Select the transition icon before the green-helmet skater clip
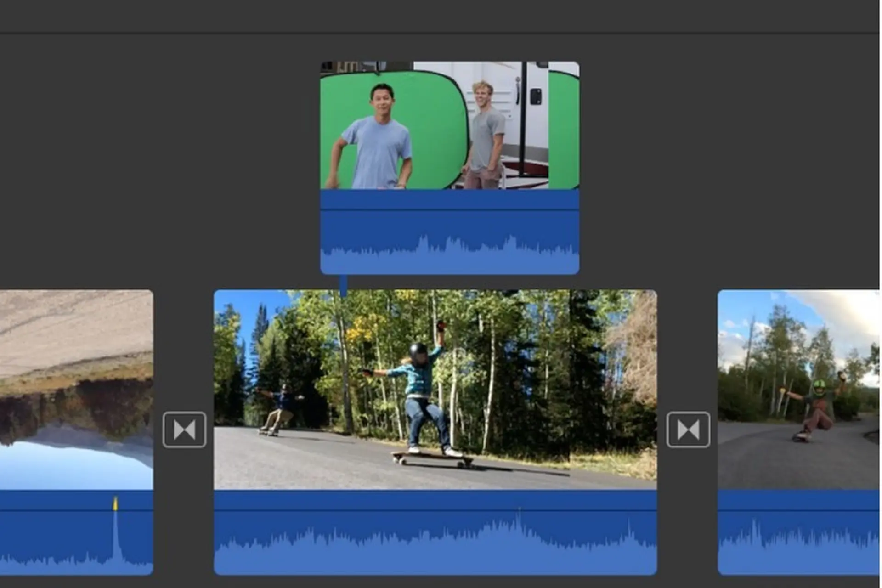Viewport: 882px width, 588px height. 688,430
